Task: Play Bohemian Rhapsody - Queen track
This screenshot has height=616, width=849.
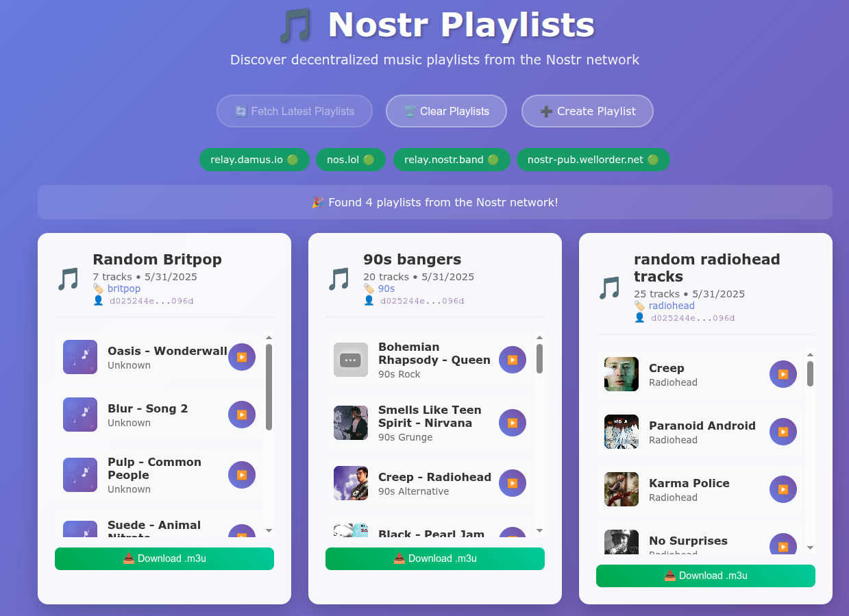Action: click(513, 360)
